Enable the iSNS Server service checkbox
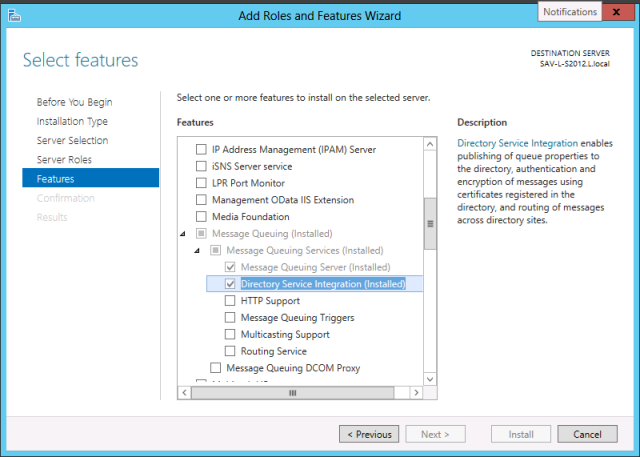Image resolution: width=640 pixels, height=457 pixels. (x=201, y=166)
